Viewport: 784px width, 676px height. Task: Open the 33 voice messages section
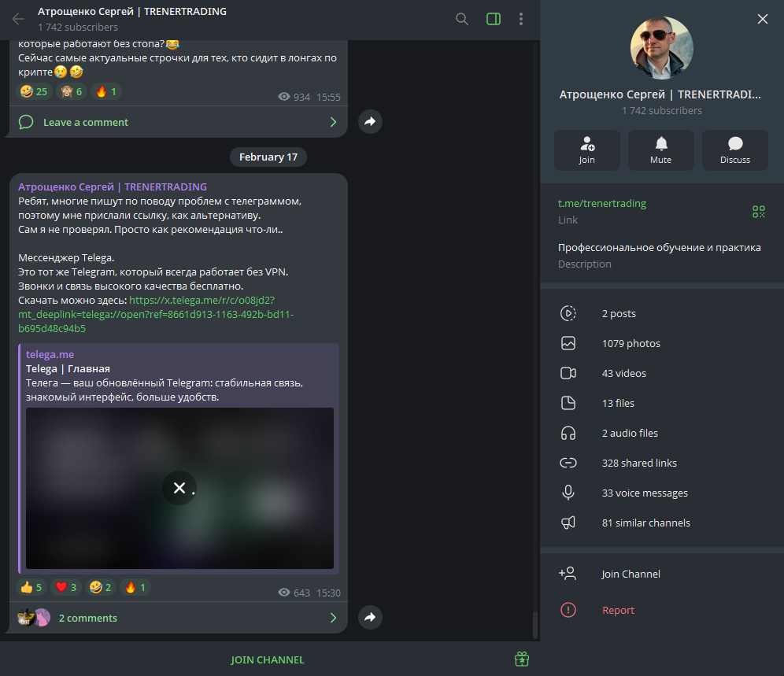pyautogui.click(x=662, y=493)
